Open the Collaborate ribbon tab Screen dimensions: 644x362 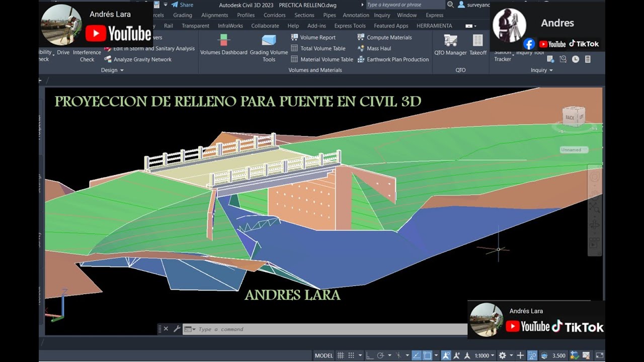[265, 26]
